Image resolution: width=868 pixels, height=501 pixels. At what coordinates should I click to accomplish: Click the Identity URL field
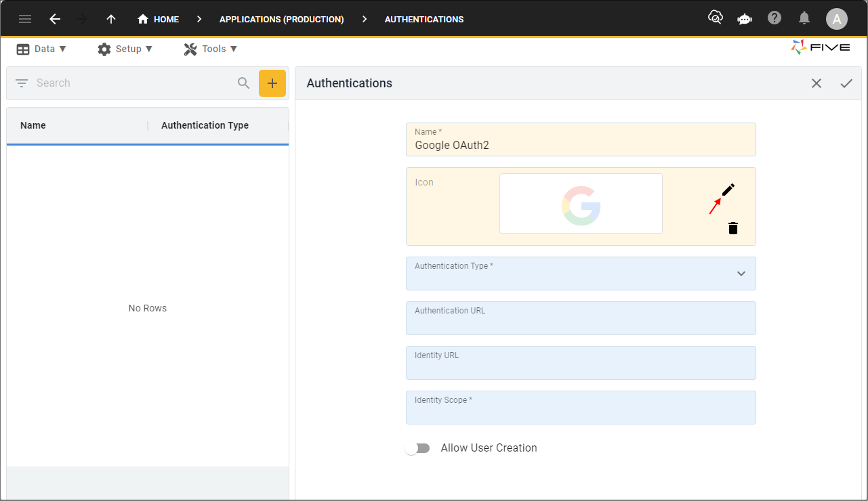coord(581,363)
